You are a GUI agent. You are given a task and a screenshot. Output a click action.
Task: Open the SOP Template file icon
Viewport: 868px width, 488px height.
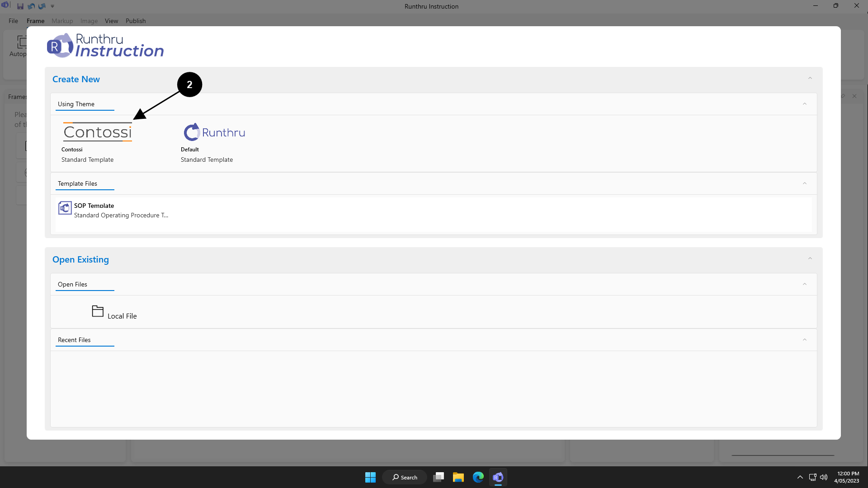pyautogui.click(x=65, y=208)
